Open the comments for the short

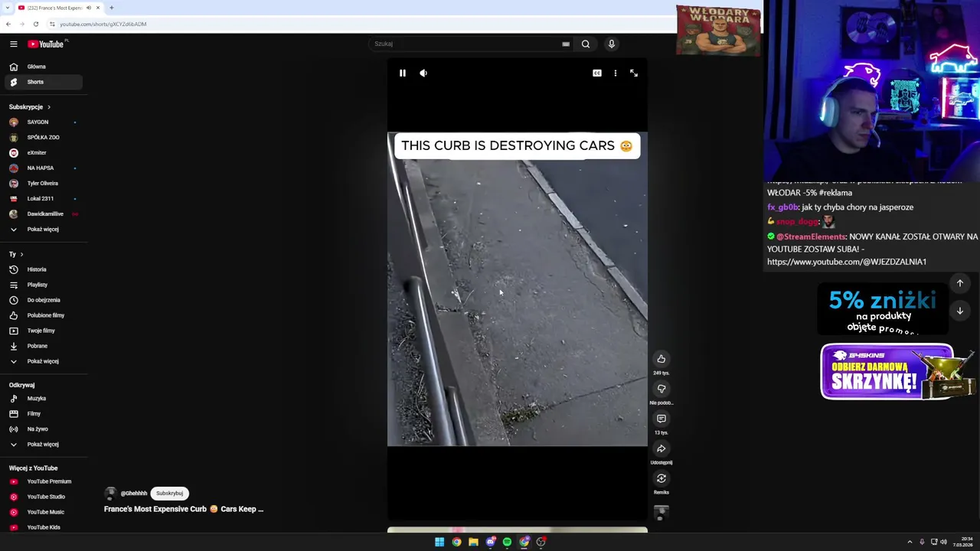[x=661, y=419]
